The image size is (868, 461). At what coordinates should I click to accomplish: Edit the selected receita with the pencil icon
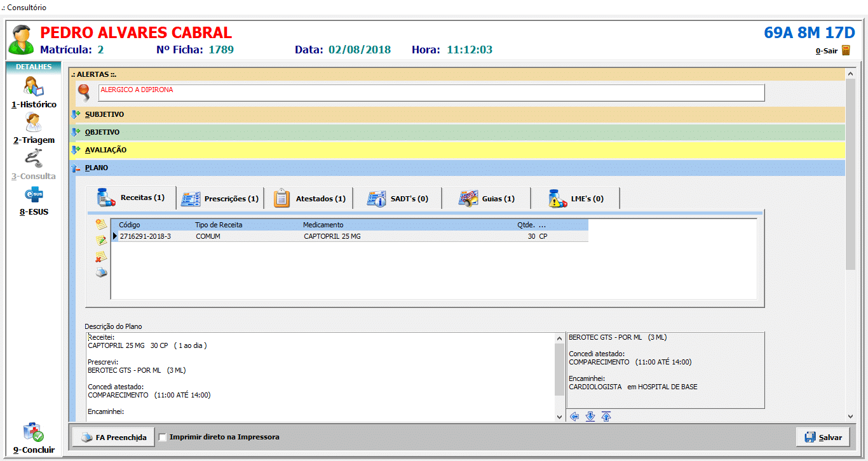click(x=101, y=241)
